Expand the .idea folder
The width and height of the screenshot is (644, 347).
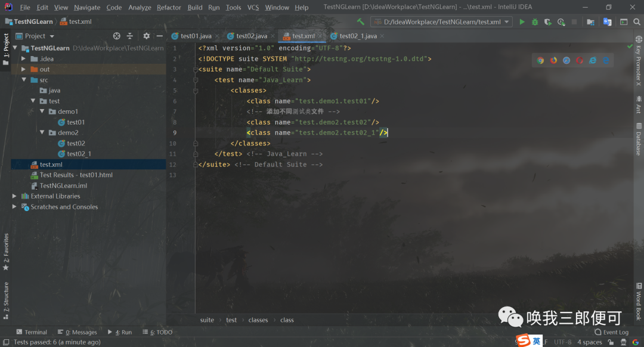point(24,59)
